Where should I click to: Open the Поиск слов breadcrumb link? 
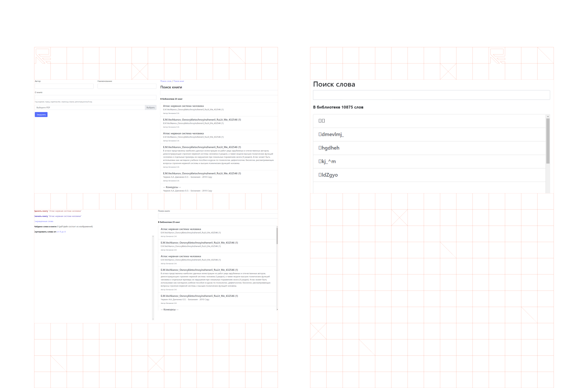coord(166,81)
